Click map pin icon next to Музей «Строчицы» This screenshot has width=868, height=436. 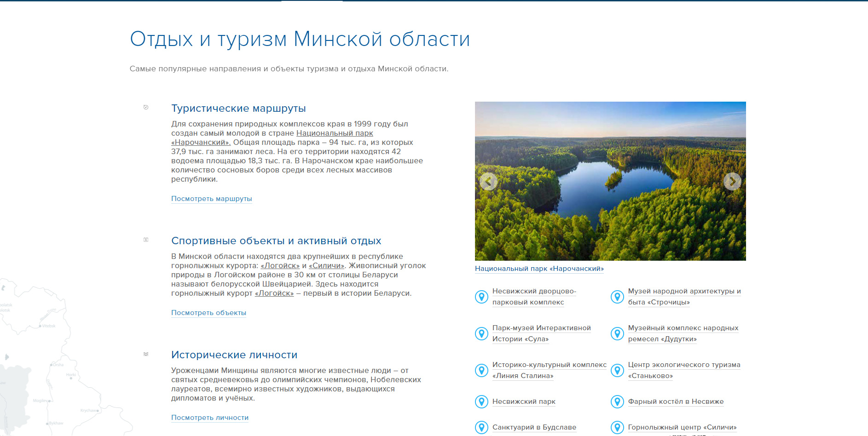click(x=617, y=297)
